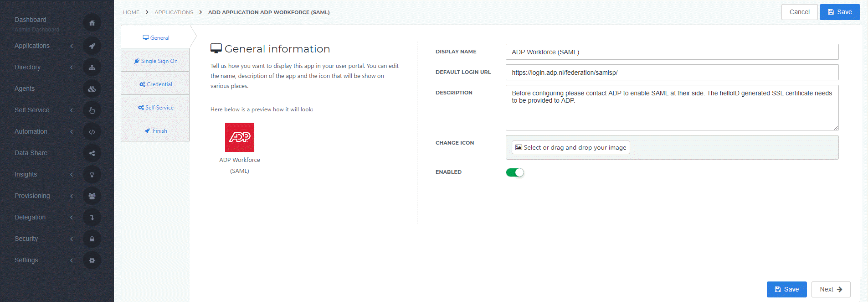Image resolution: width=868 pixels, height=302 pixels.
Task: Click the Settings gear icon
Action: pyautogui.click(x=92, y=260)
